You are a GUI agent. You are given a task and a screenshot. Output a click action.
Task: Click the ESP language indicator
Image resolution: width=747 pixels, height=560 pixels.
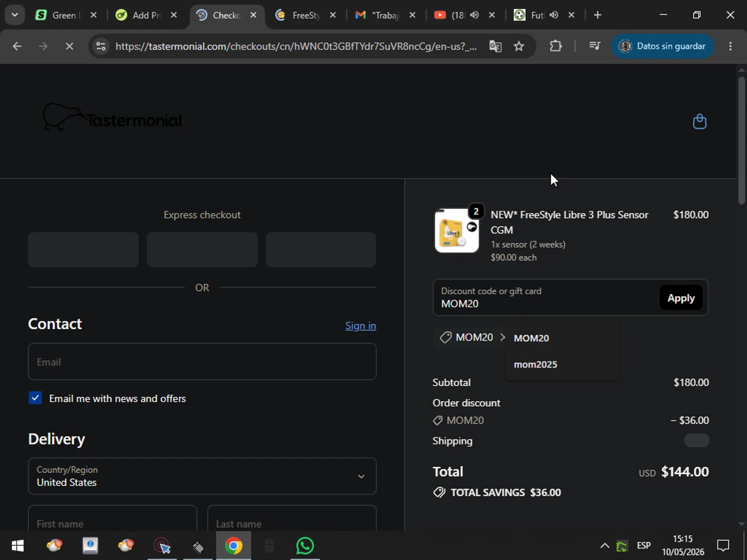tap(643, 546)
